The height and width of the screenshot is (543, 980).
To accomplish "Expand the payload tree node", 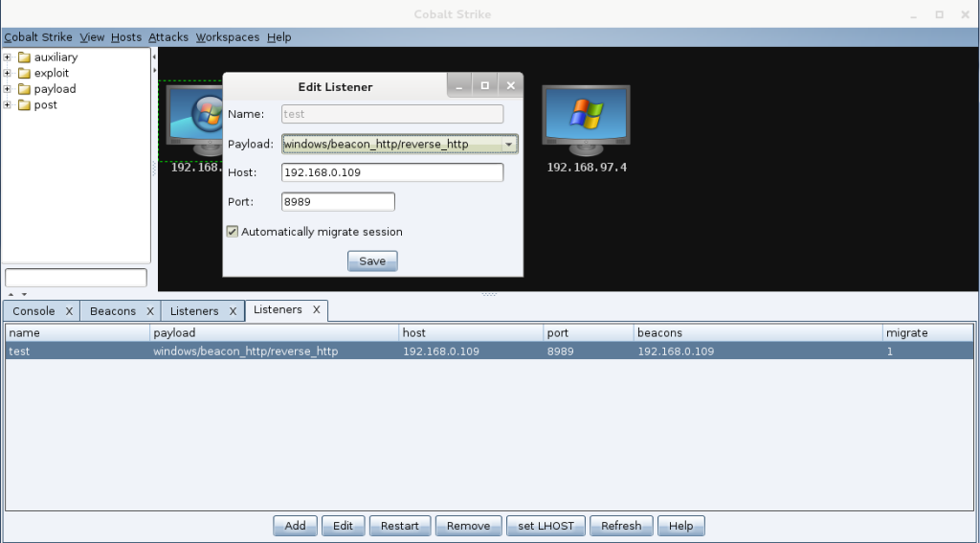I will tap(8, 89).
